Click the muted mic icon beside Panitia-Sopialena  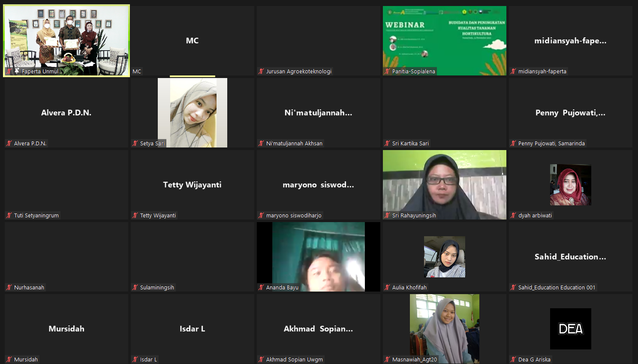click(387, 71)
